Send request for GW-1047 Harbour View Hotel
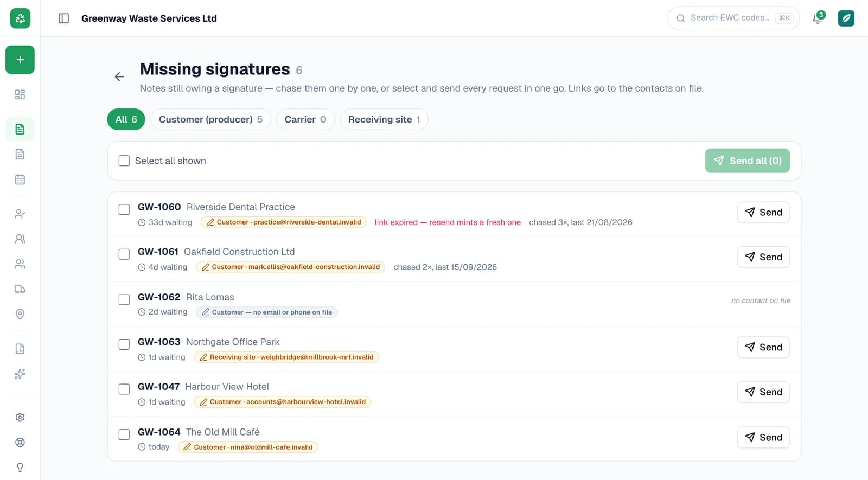This screenshot has height=480, width=868. point(763,392)
